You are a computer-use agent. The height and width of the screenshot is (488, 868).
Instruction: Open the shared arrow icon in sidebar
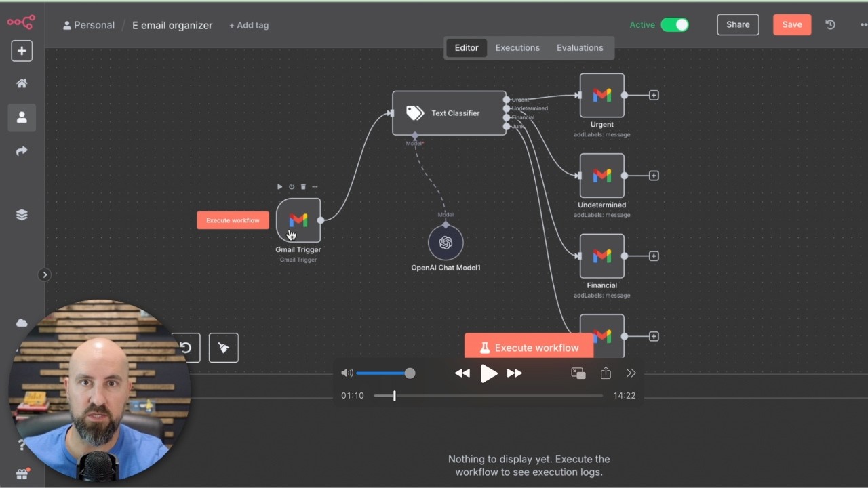point(22,150)
